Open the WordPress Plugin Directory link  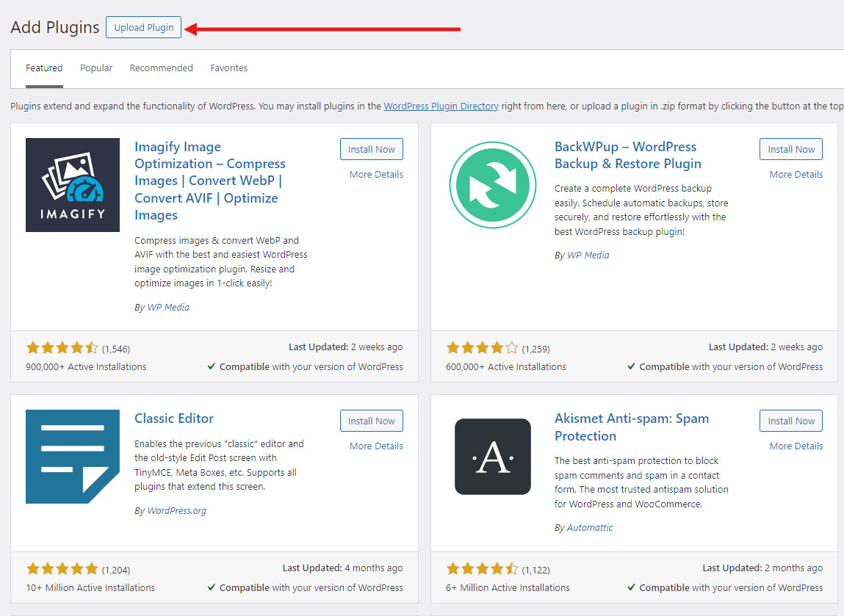tap(441, 106)
